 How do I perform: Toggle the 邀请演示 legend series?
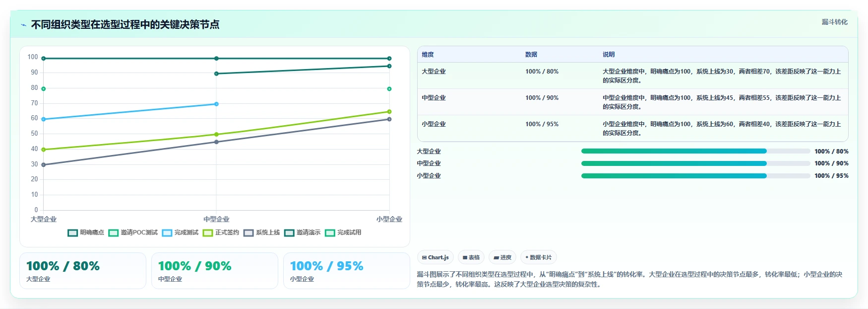pos(302,232)
